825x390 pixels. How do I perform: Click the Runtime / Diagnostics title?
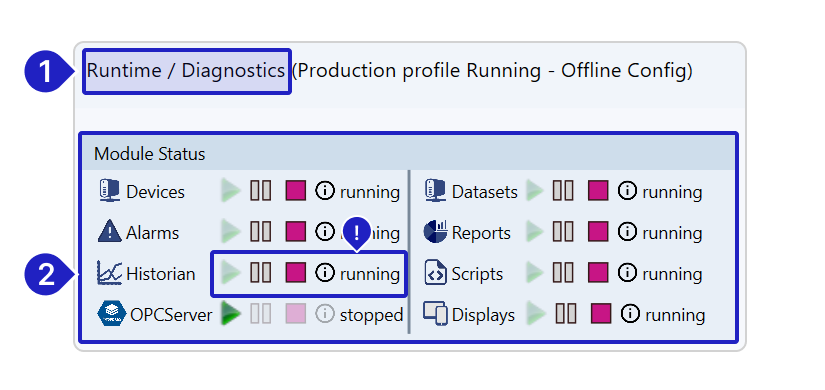point(186,71)
